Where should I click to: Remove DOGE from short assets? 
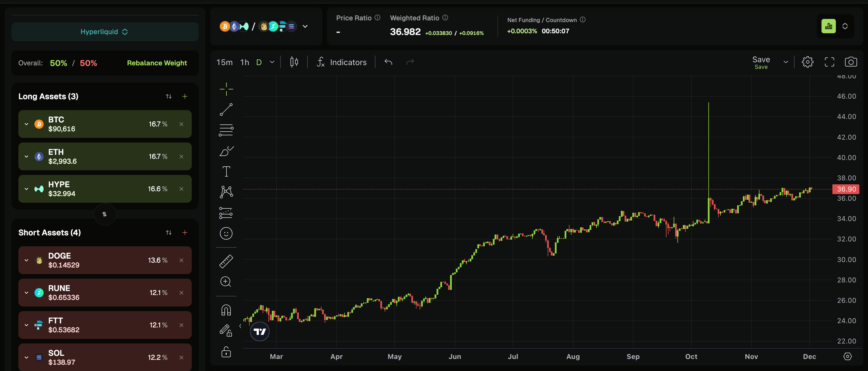coord(181,260)
